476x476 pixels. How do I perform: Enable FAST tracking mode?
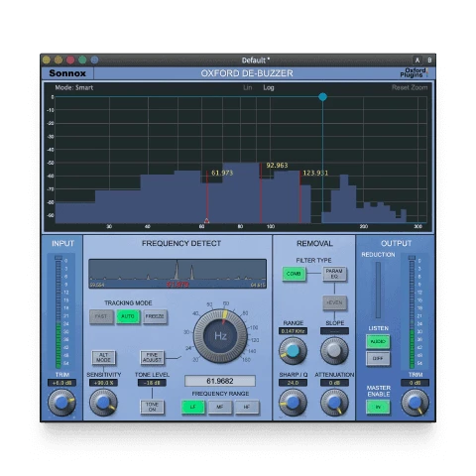(x=101, y=316)
